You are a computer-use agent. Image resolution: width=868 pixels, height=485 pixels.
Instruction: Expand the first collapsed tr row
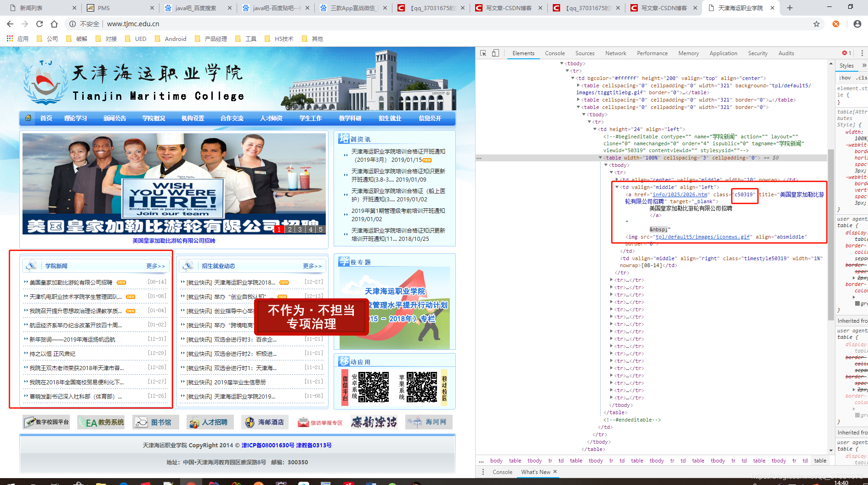611,280
